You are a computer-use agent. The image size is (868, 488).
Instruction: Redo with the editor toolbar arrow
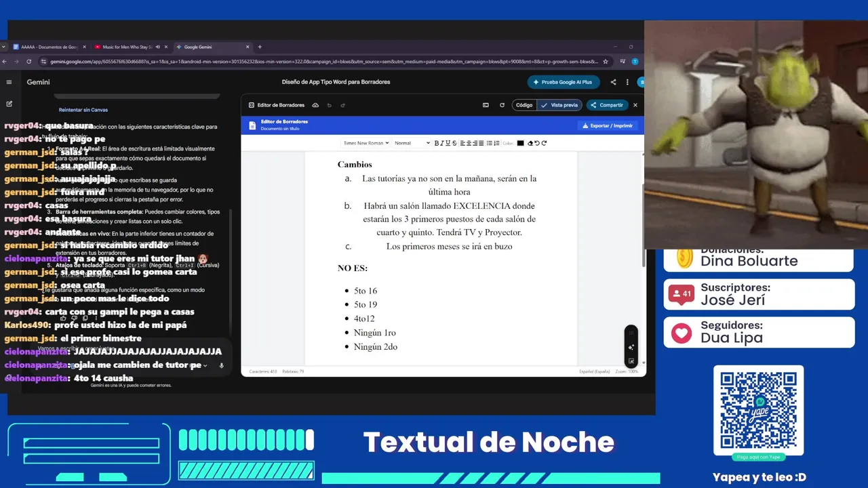coord(544,143)
